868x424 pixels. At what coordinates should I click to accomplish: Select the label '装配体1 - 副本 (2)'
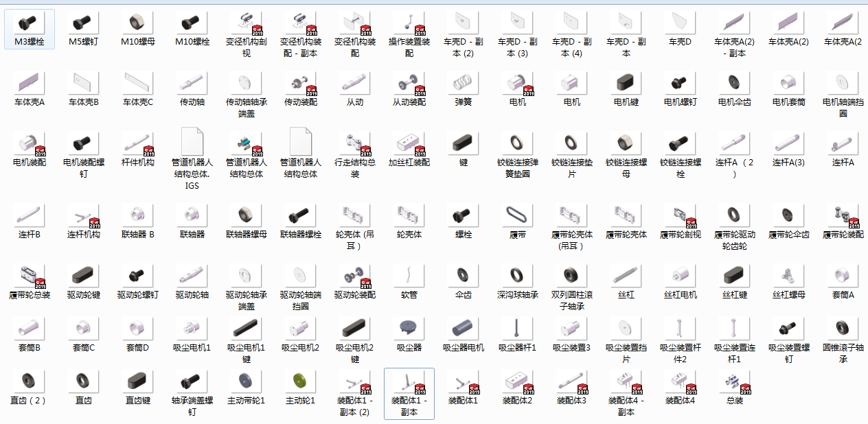point(355,405)
